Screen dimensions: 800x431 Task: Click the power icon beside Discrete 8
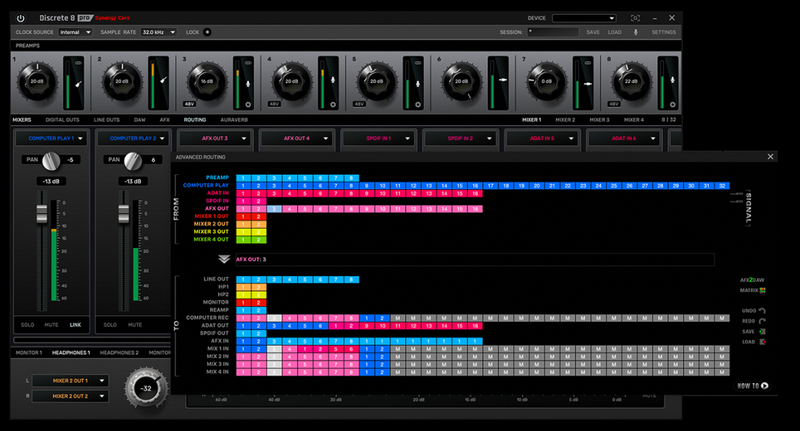[x=20, y=18]
